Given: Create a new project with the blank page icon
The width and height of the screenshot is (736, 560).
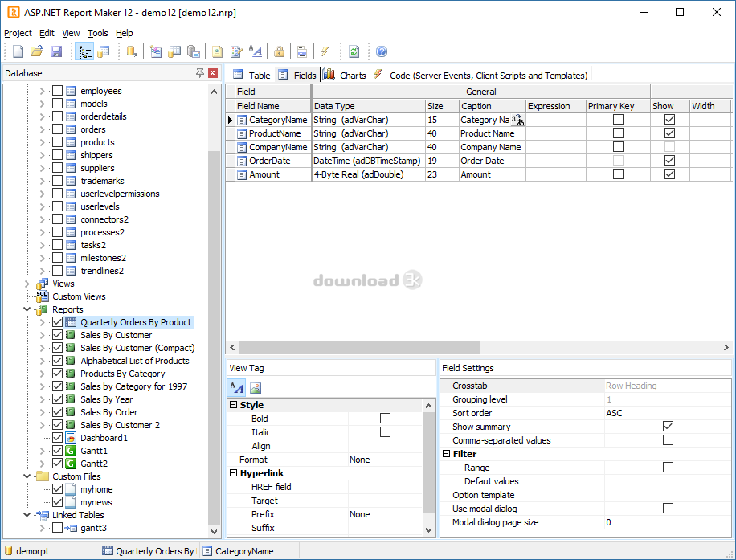Looking at the screenshot, I should (x=18, y=51).
